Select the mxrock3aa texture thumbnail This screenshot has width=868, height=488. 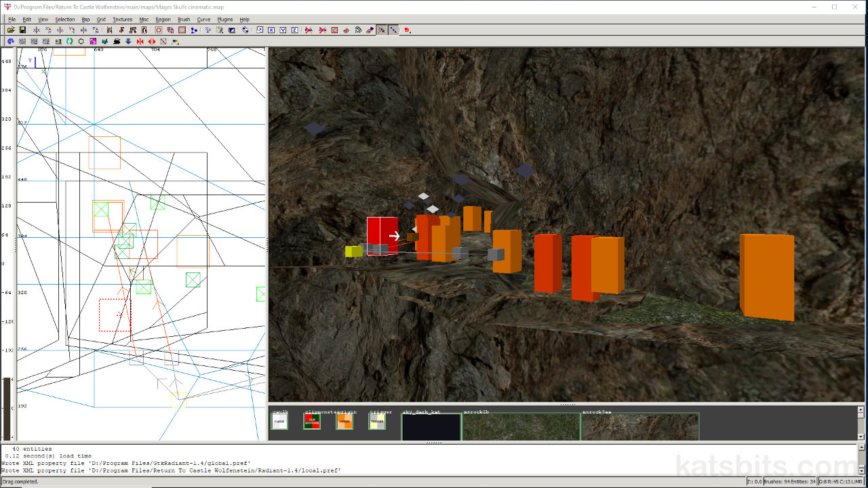click(x=640, y=427)
